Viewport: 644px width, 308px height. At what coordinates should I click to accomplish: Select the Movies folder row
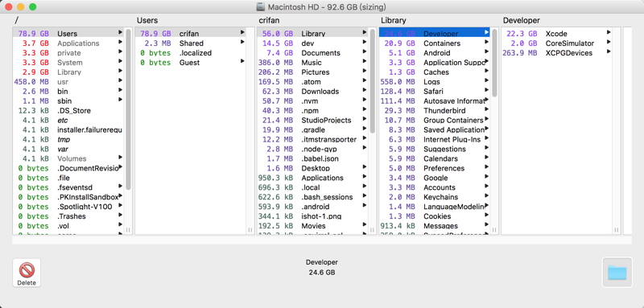coord(312,226)
